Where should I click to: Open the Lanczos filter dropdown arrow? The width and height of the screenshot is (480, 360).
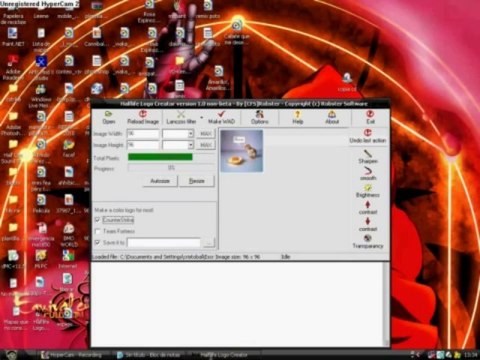pos(201,118)
